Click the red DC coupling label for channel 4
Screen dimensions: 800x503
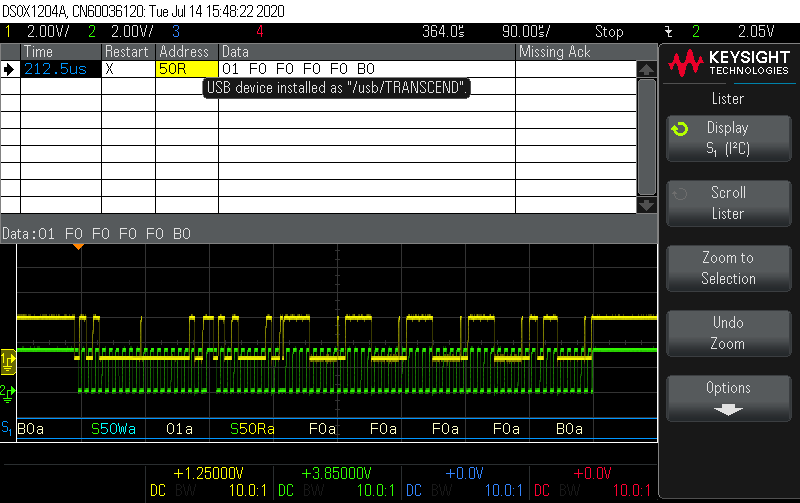[542, 490]
